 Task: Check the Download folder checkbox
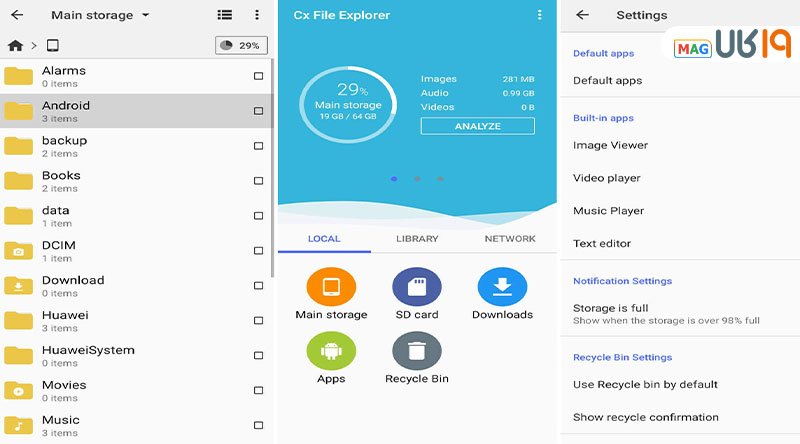click(259, 286)
